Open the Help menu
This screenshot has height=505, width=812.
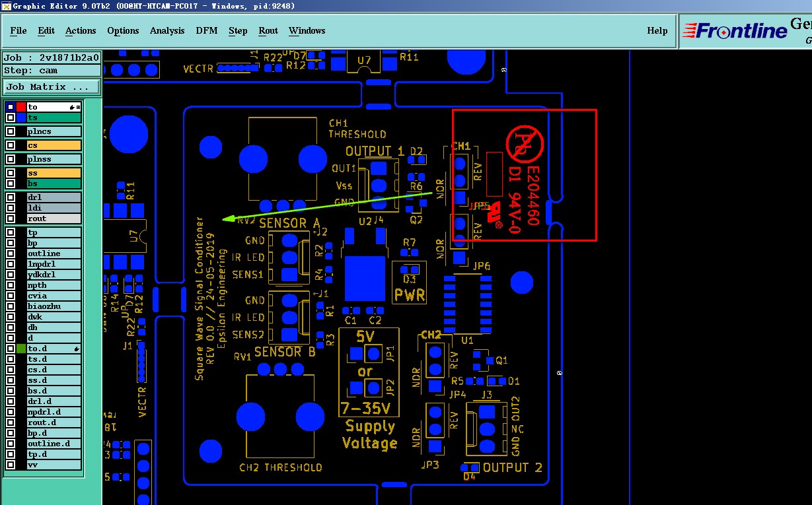pyautogui.click(x=657, y=30)
